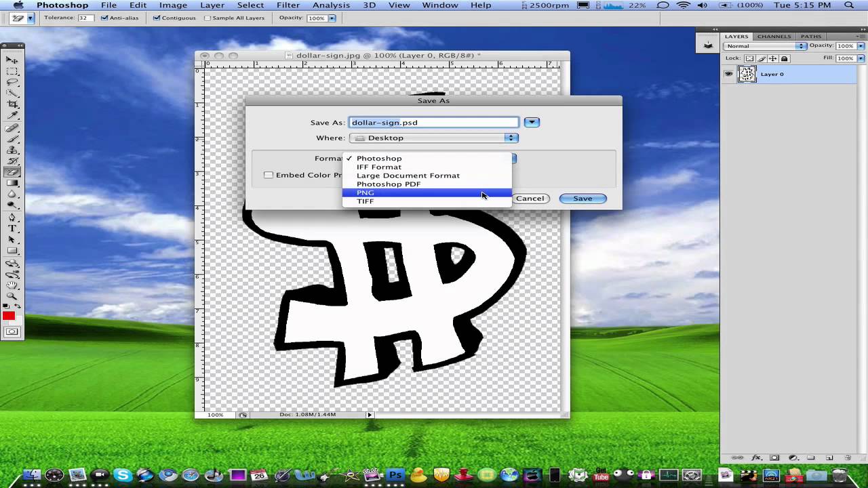Open Photoshop from the Dock

pyautogui.click(x=395, y=476)
